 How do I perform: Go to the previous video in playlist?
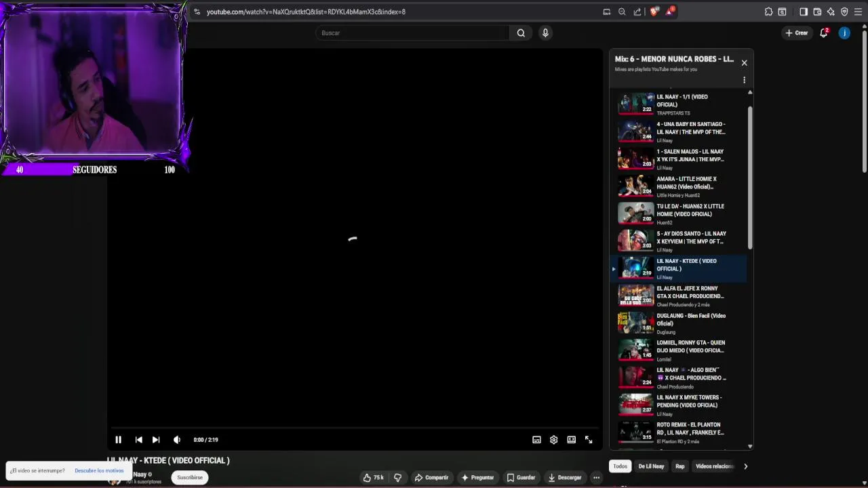coord(138,440)
